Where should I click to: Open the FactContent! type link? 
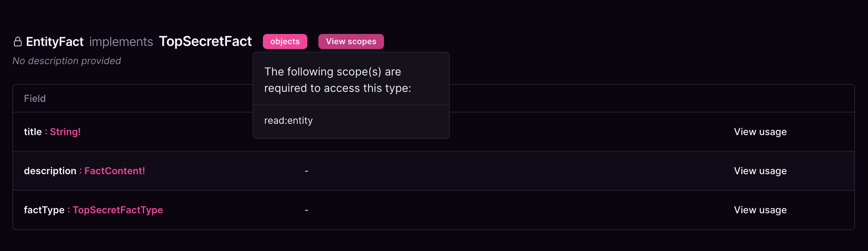click(x=115, y=171)
